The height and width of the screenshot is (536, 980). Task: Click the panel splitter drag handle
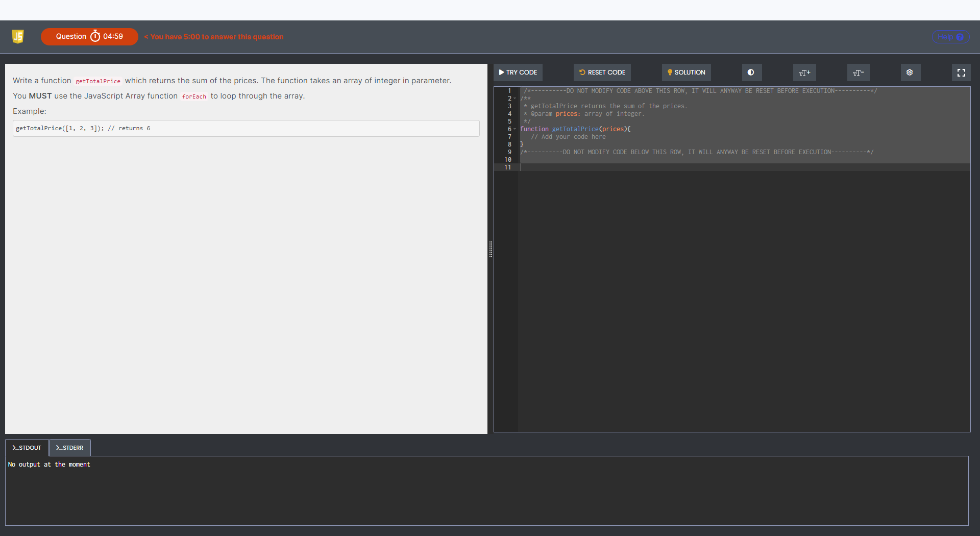[491, 249]
